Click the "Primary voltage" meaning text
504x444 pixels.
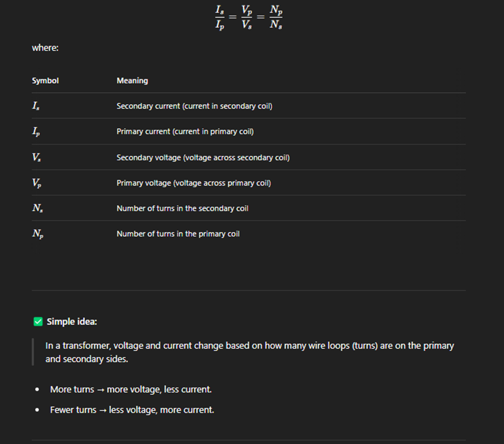[194, 182]
